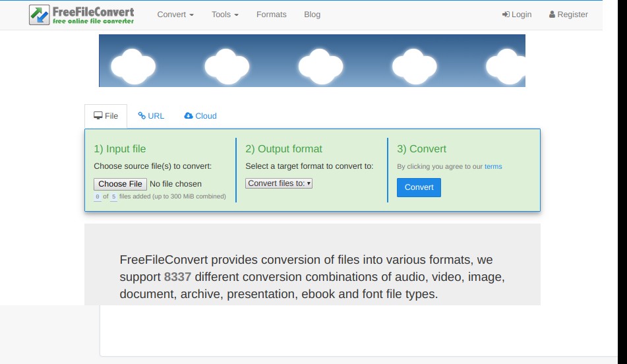Screen dimensions: 627x364
Task: Go to the Formats page
Action: [x=271, y=15]
